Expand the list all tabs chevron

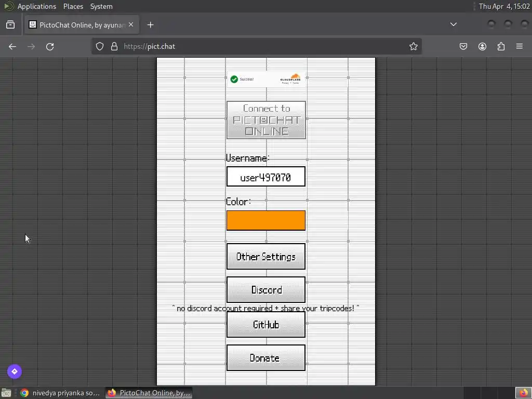coord(453,24)
